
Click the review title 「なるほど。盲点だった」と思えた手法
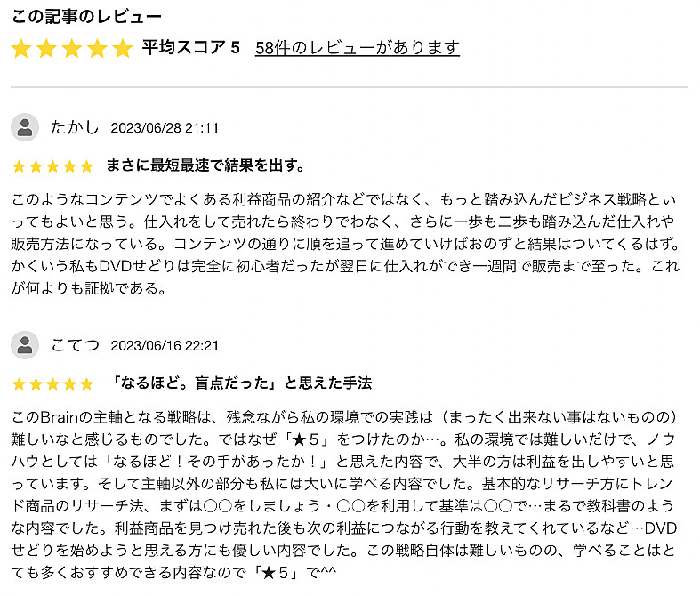click(242, 383)
